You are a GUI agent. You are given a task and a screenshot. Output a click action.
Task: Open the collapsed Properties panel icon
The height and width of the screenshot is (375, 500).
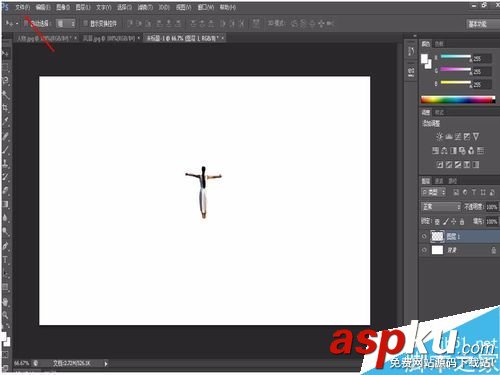tap(411, 72)
